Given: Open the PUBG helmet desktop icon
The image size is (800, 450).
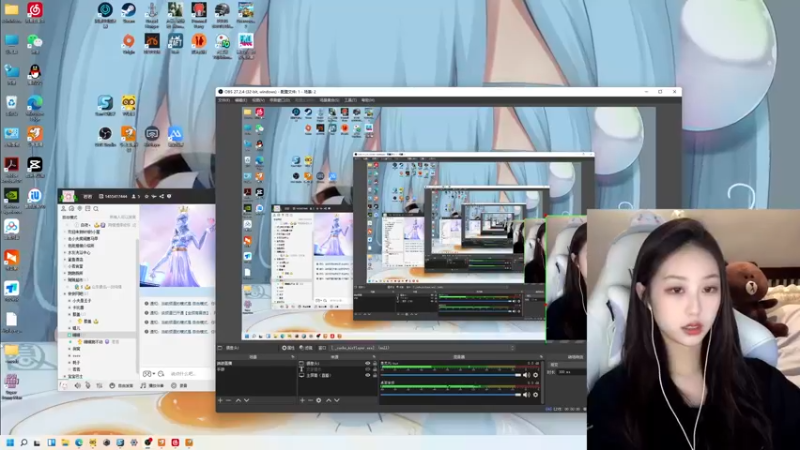Looking at the screenshot, I should (x=222, y=10).
